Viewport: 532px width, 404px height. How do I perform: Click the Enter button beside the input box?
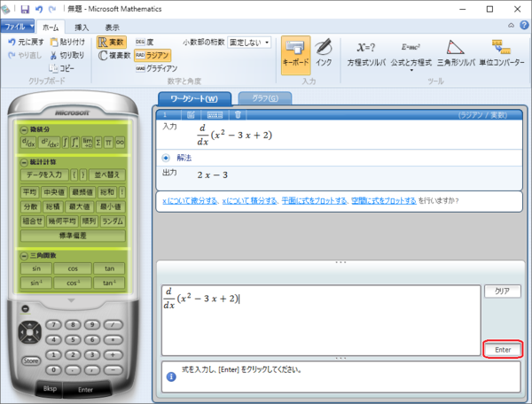point(503,349)
